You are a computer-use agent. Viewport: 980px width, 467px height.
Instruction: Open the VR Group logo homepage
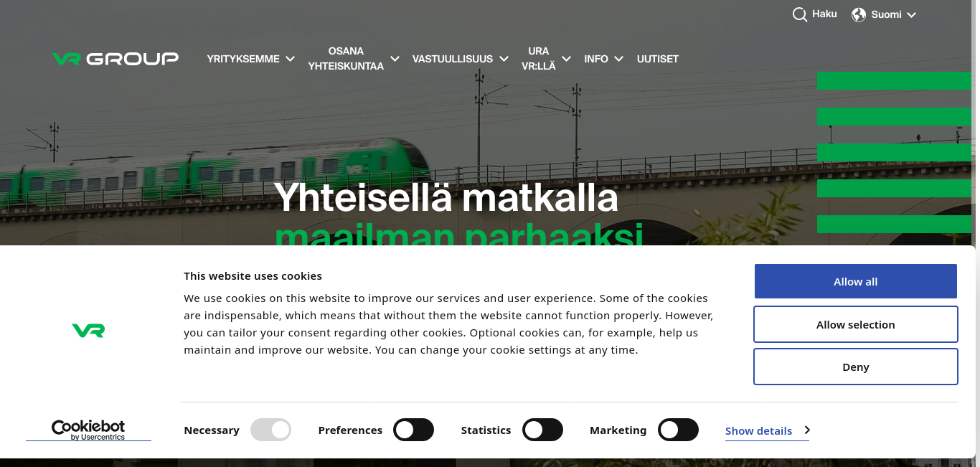tap(116, 59)
